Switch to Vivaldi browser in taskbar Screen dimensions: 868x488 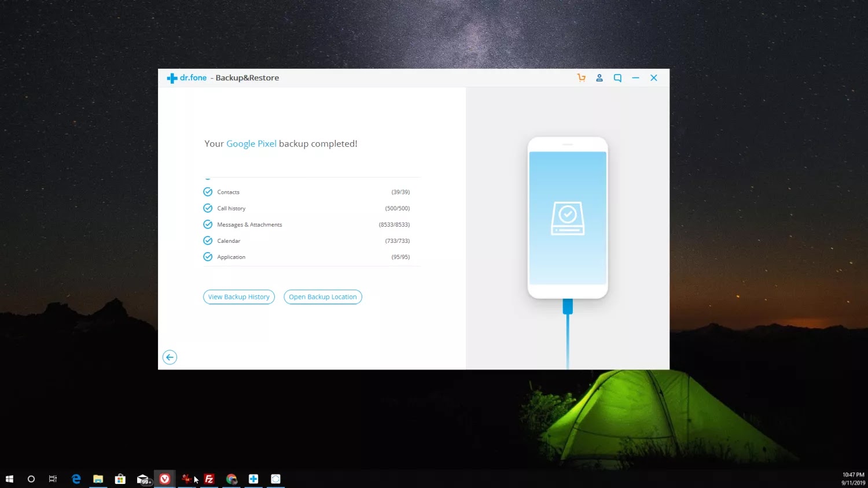165,479
